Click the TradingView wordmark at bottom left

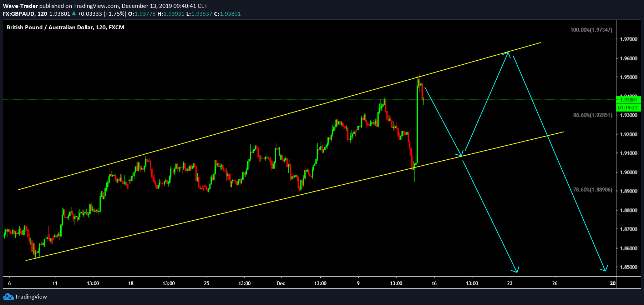31,297
